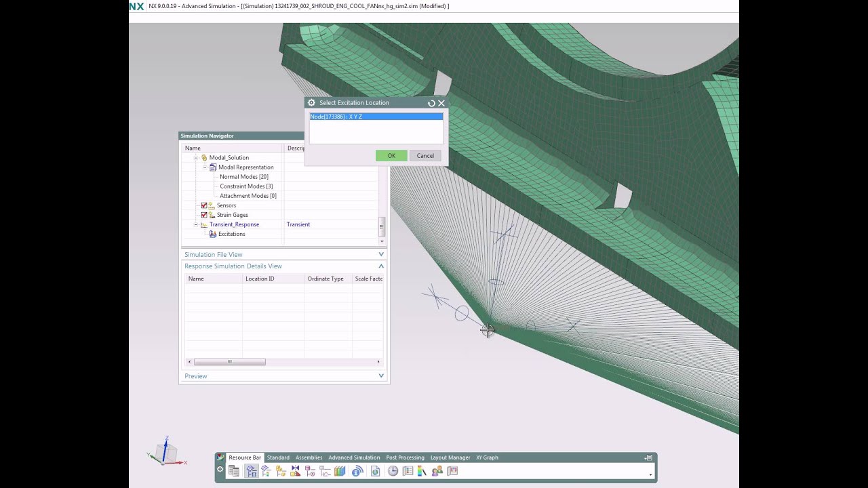
Task: Close the Select Excitation Location dialog
Action: pos(441,103)
